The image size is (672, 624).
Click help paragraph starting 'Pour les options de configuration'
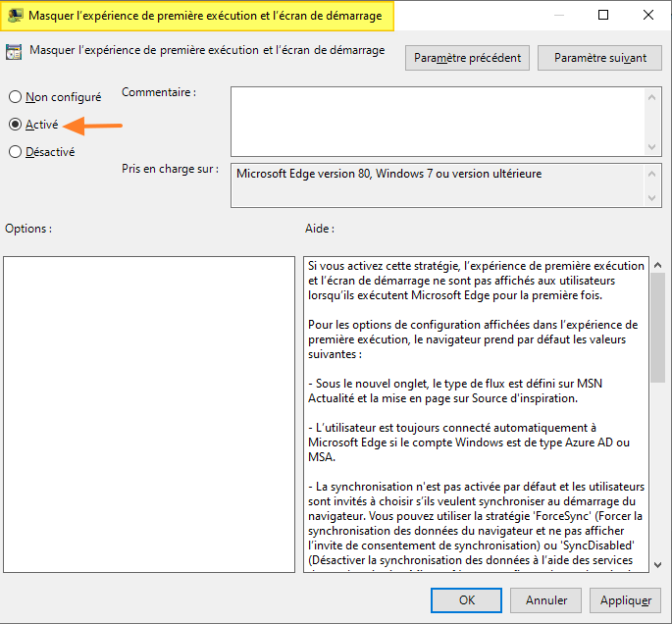click(473, 339)
